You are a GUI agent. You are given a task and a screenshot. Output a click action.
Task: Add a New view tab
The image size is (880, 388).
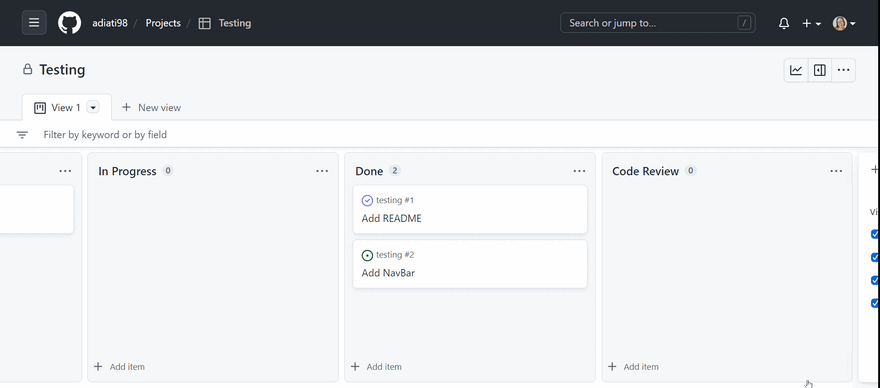click(x=152, y=107)
